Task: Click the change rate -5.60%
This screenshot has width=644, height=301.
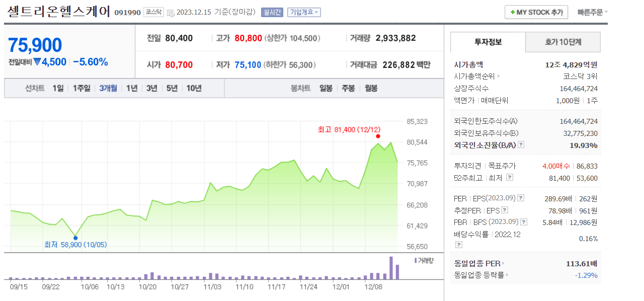Action: [91, 62]
